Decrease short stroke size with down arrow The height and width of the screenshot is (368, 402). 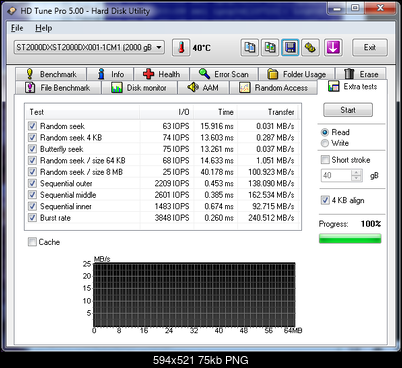tap(357, 178)
